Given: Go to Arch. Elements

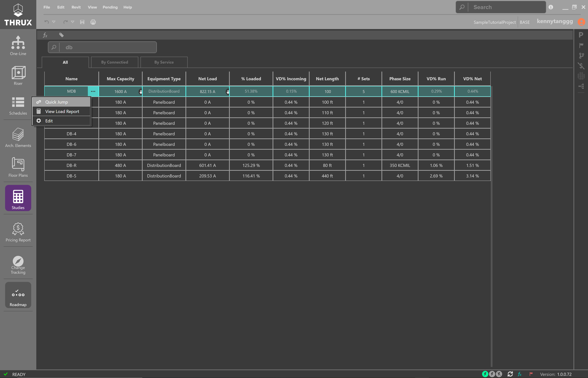Looking at the screenshot, I should pos(18,138).
